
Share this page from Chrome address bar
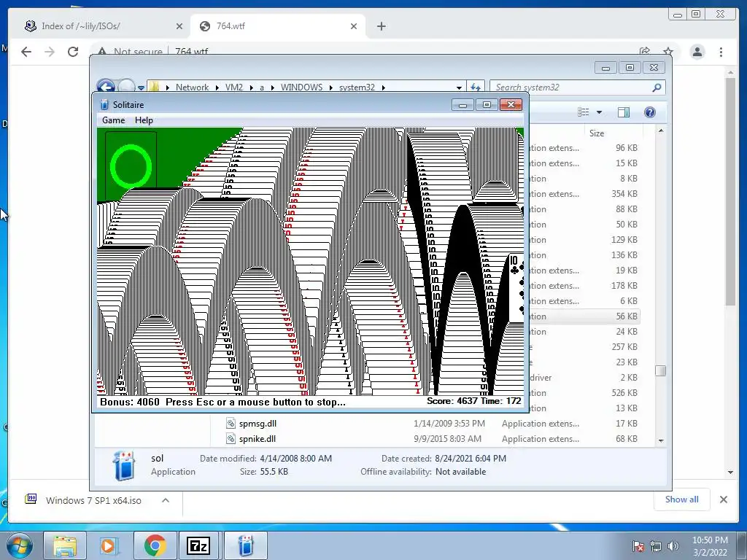coord(645,52)
